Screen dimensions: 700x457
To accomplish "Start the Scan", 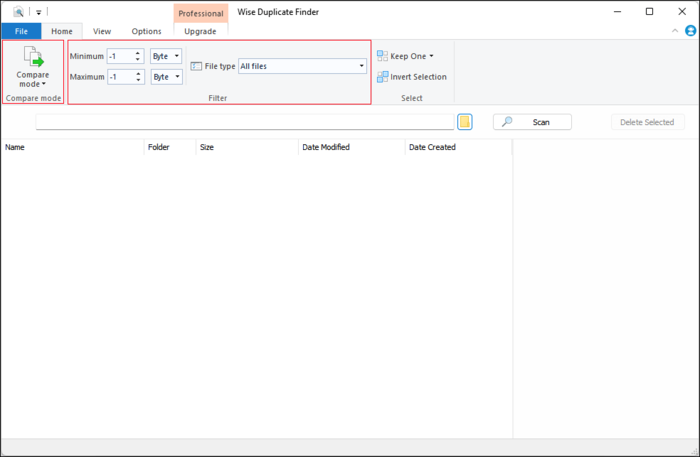I will click(x=532, y=122).
